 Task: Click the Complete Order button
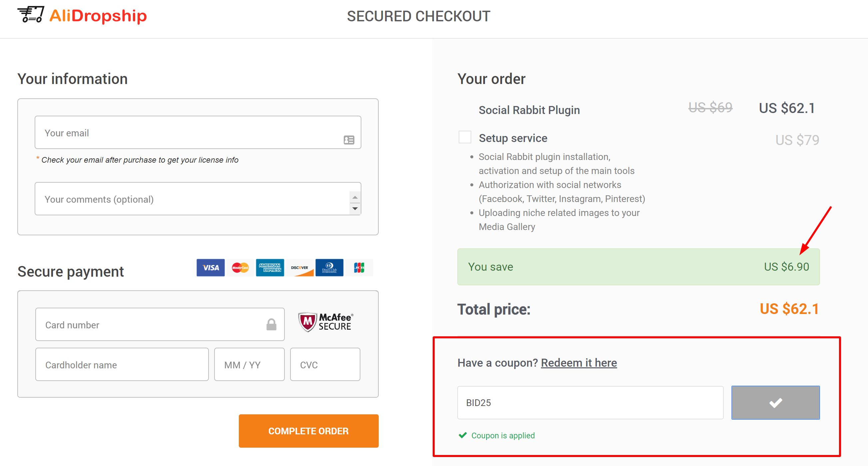tap(308, 431)
